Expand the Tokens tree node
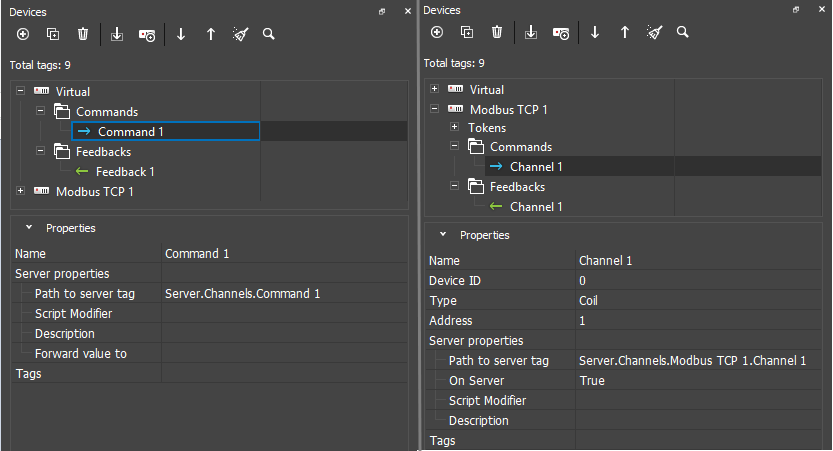 pyautogui.click(x=455, y=128)
